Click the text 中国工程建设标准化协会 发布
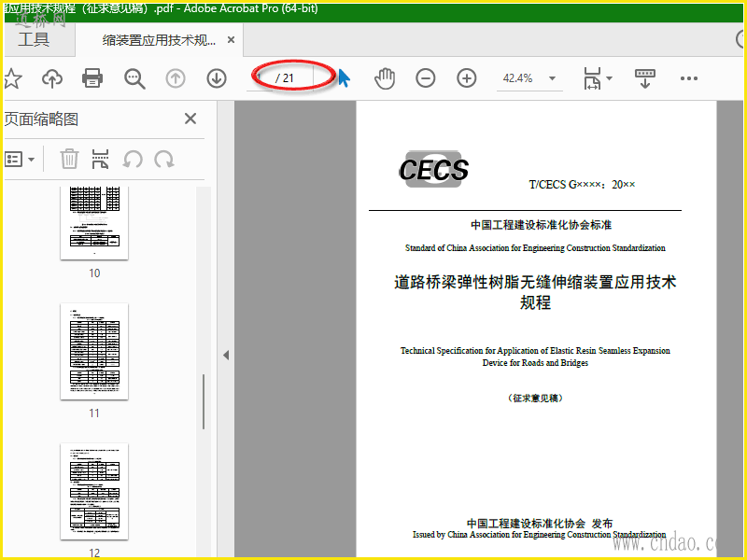This screenshot has height=560, width=747. coord(540,524)
